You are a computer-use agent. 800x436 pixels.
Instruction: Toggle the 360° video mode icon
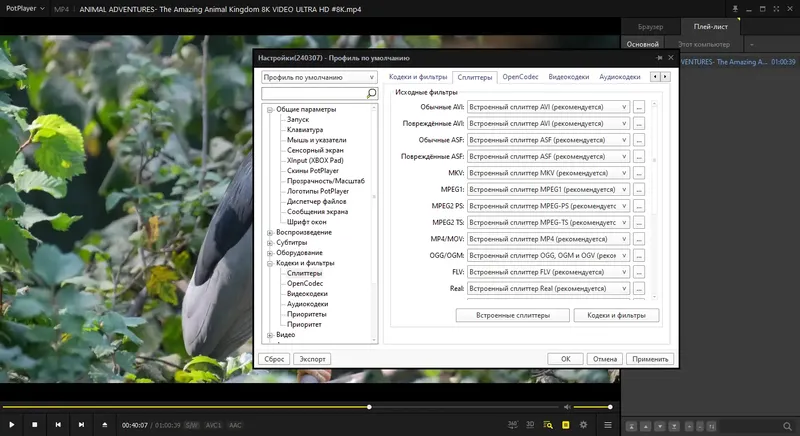click(x=513, y=424)
